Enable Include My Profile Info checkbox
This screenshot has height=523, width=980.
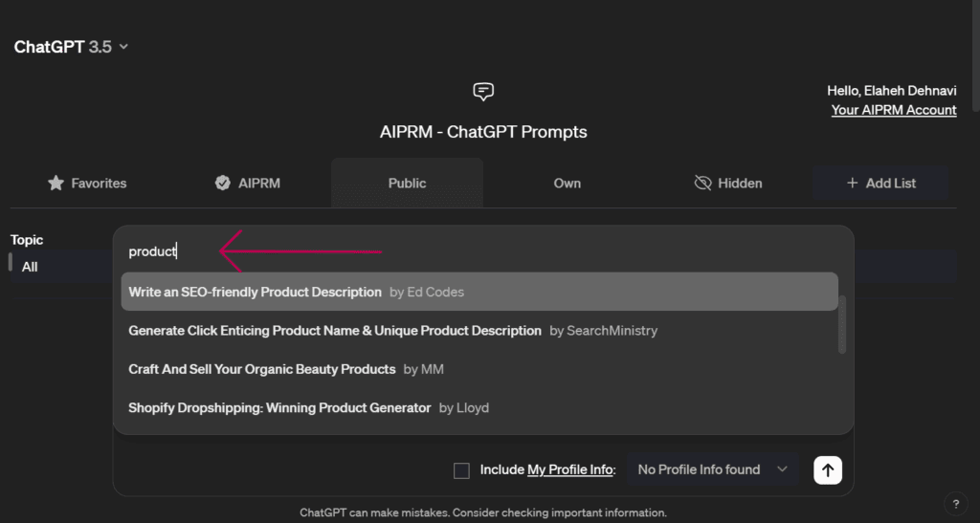461,470
